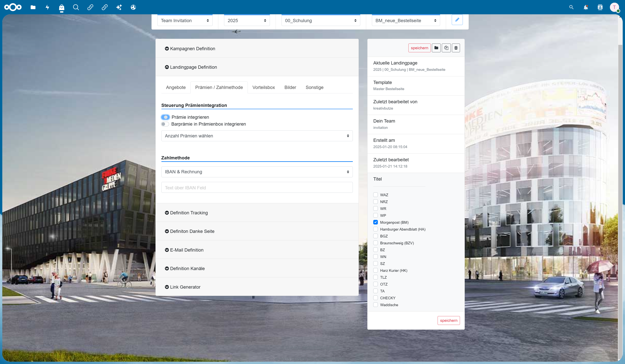Image resolution: width=625 pixels, height=364 pixels.
Task: Click the trash delete icon beside speichern
Action: click(x=456, y=48)
